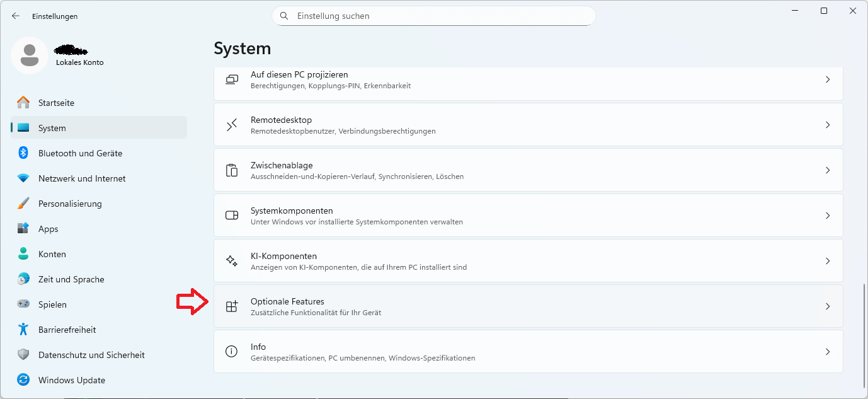
Task: Open the Windows Update icon in sidebar
Action: (23, 379)
